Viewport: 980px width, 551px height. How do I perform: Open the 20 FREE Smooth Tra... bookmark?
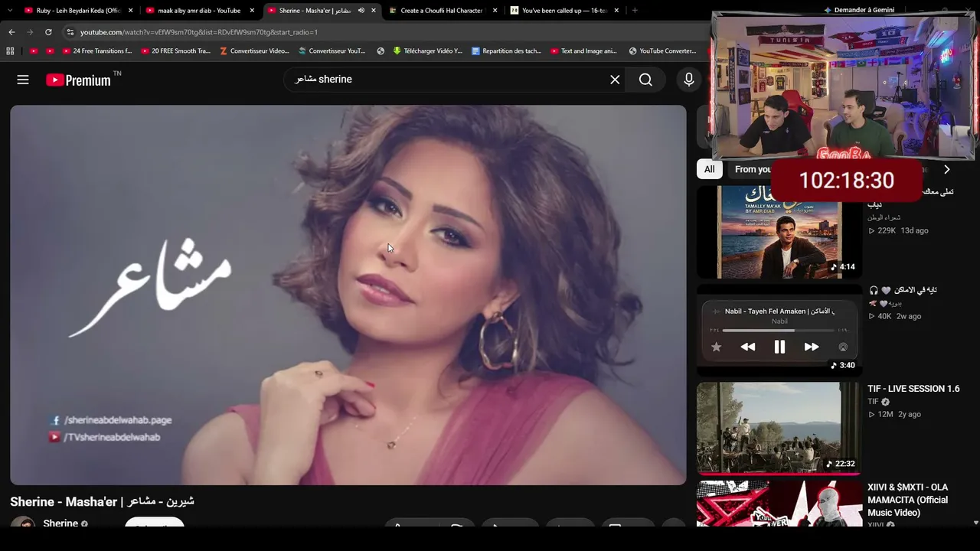(x=175, y=51)
